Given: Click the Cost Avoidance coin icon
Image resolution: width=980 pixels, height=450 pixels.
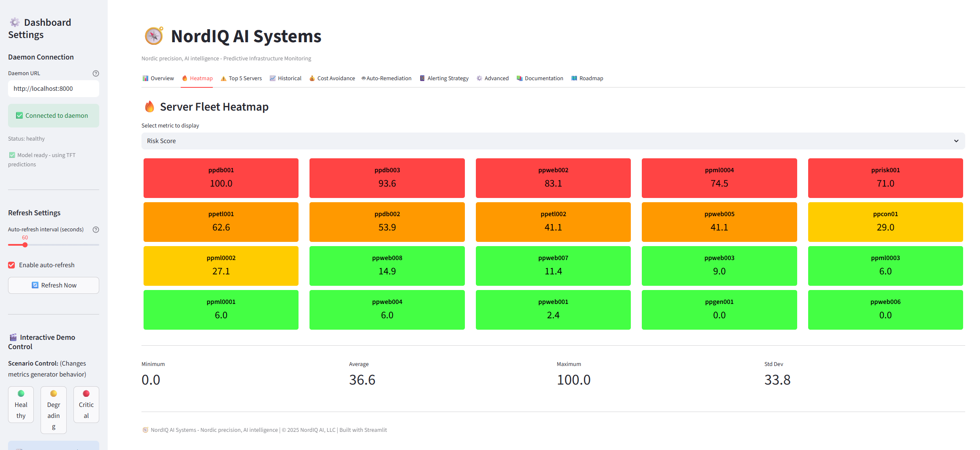Looking at the screenshot, I should click(312, 78).
